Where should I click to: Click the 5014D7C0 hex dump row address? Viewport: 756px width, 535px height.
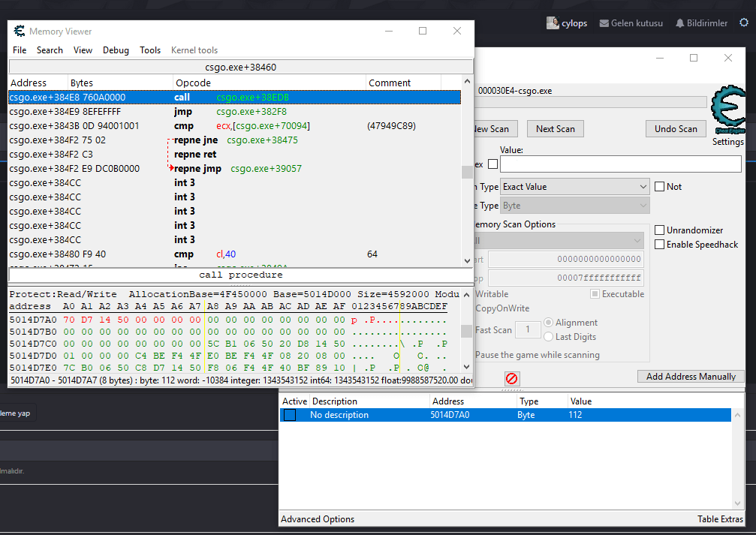33,344
